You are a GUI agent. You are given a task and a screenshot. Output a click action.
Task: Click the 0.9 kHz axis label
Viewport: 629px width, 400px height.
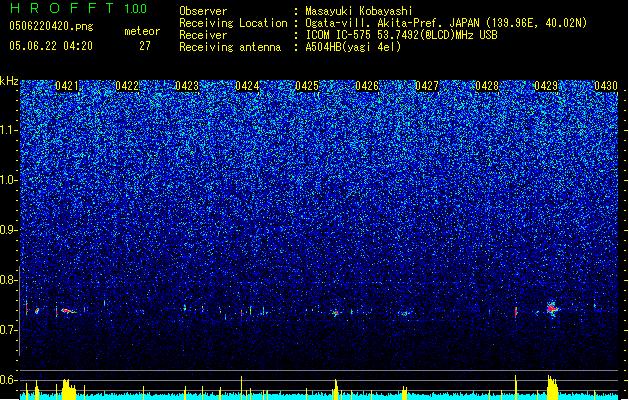(9, 230)
